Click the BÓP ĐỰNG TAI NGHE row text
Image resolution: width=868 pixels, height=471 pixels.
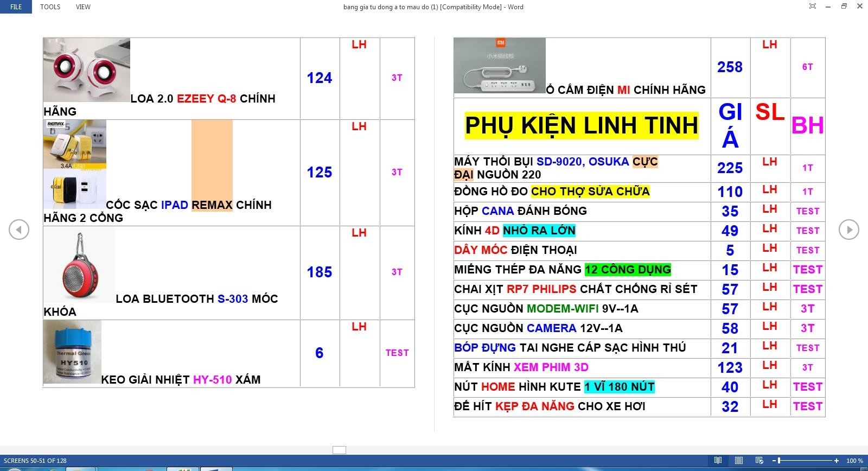click(570, 348)
